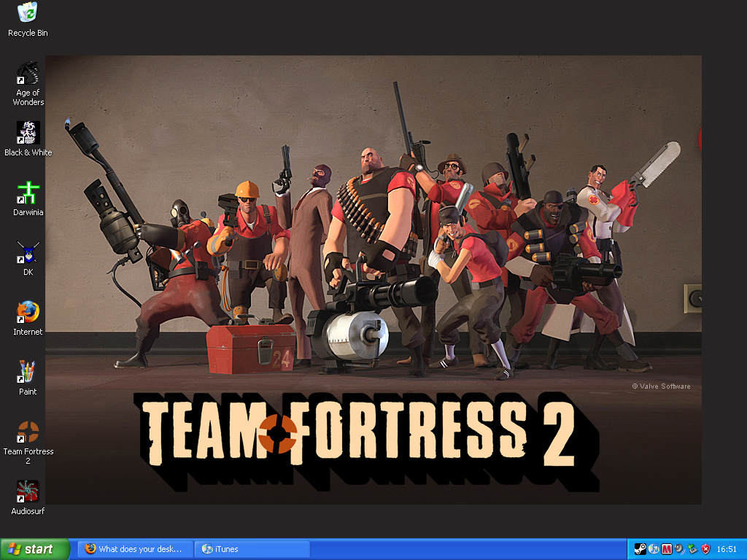Viewport: 747px width, 560px height.
Task: Click the McAfee red M tray icon
Action: click(667, 549)
